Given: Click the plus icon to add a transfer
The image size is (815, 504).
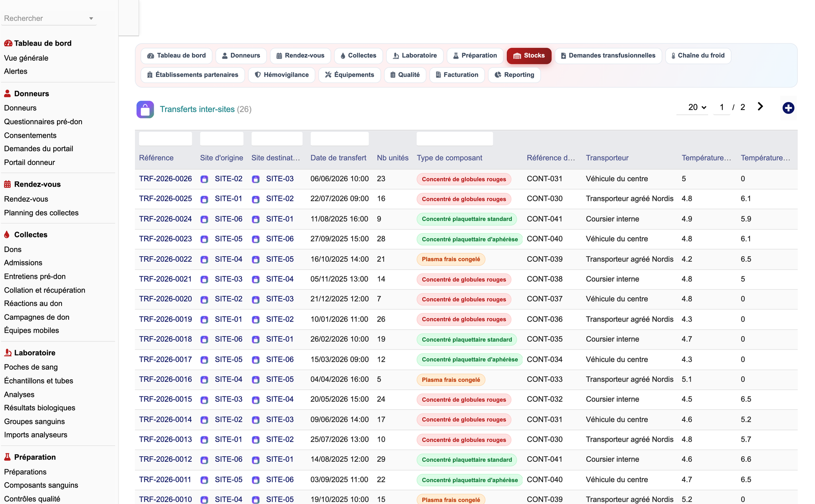Looking at the screenshot, I should pyautogui.click(x=788, y=108).
